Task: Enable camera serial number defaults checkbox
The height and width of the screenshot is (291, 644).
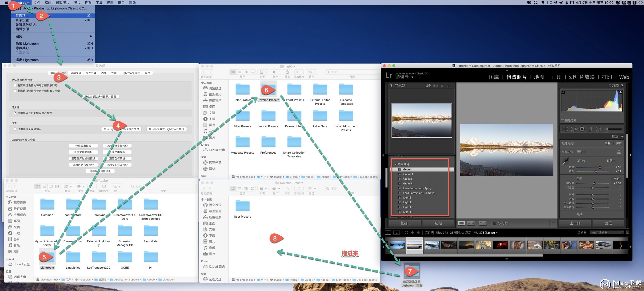Action: point(15,85)
